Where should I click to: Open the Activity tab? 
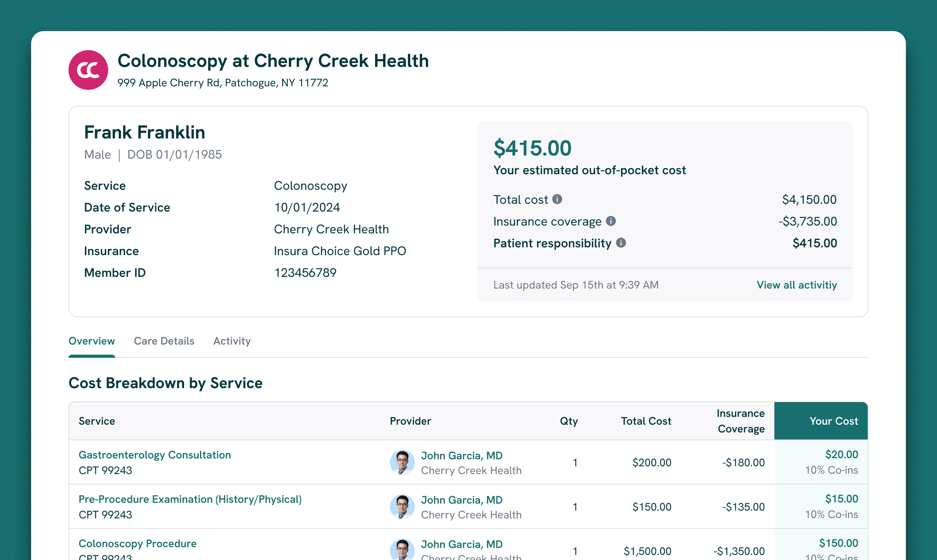pyautogui.click(x=232, y=341)
